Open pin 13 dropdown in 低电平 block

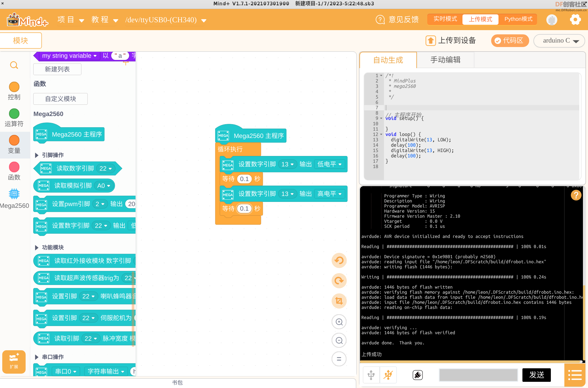[287, 164]
